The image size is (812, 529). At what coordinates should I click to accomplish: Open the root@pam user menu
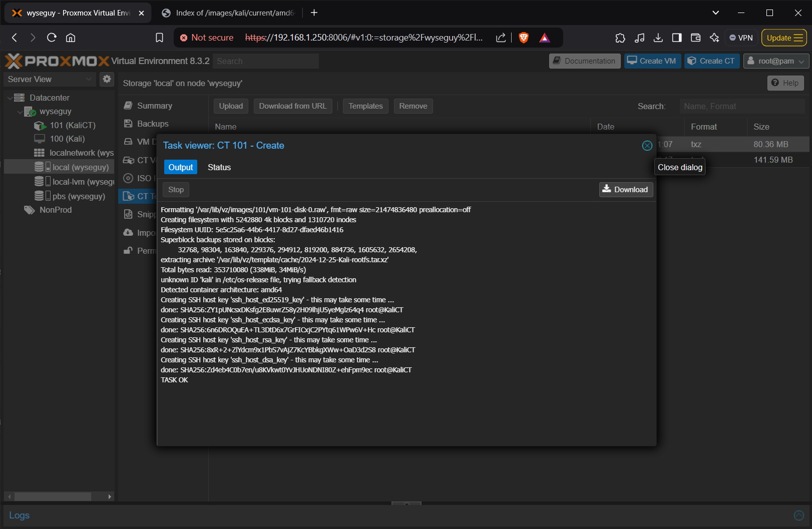click(x=776, y=61)
